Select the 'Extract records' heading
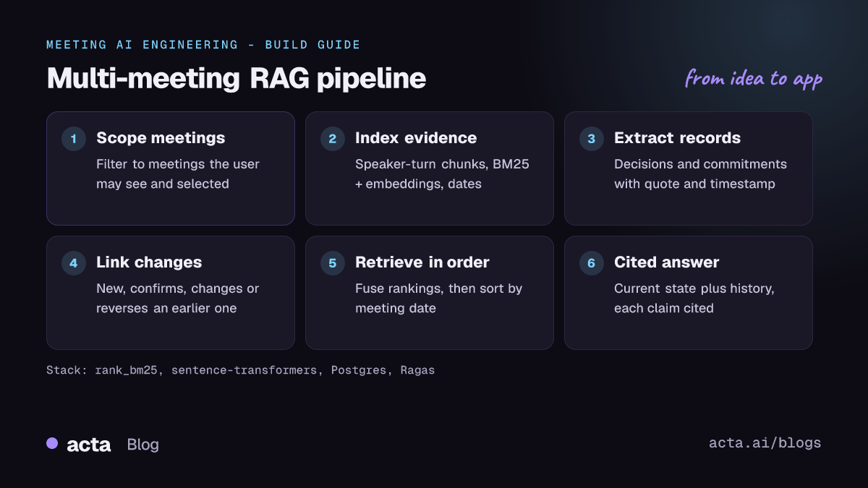Screen dimensions: 868x488 [677, 138]
